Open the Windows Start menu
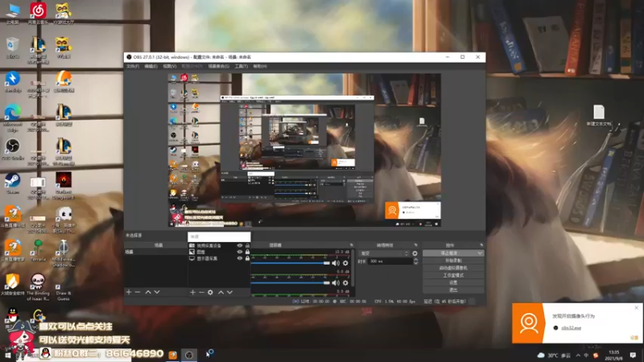This screenshot has width=644, height=362. click(7, 355)
